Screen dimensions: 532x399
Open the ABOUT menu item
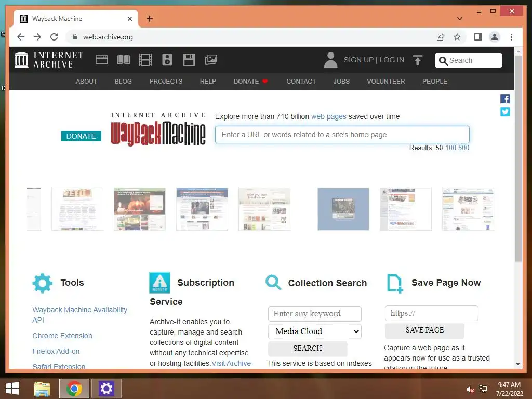point(87,82)
